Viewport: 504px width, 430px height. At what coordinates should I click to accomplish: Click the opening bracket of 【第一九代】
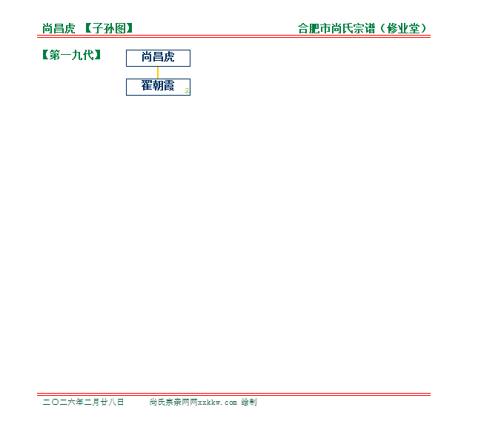(46, 55)
